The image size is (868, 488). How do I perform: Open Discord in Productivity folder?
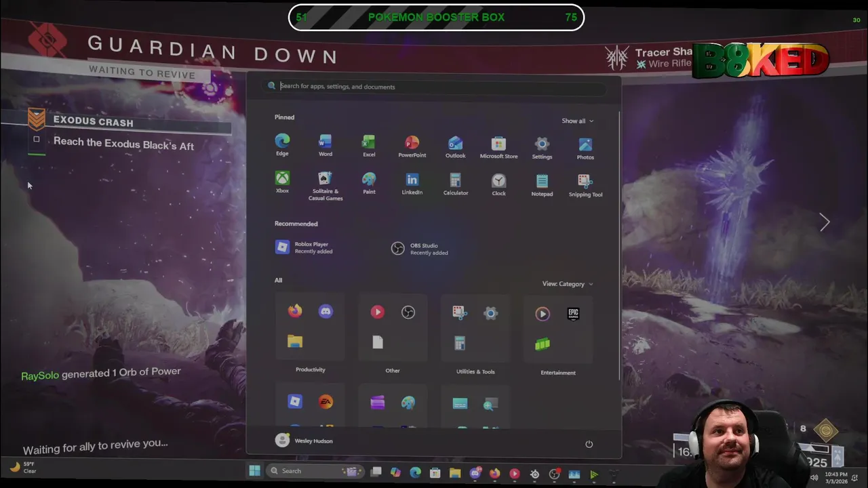click(325, 312)
